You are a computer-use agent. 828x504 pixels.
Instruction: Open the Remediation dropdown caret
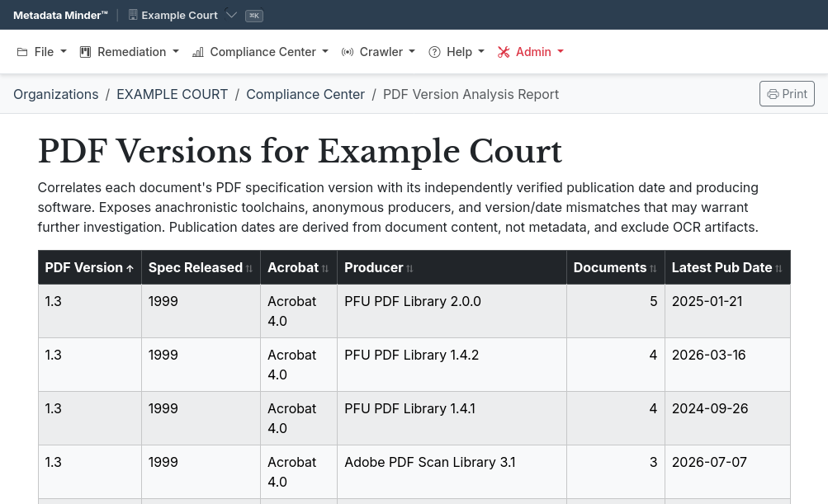pos(176,52)
